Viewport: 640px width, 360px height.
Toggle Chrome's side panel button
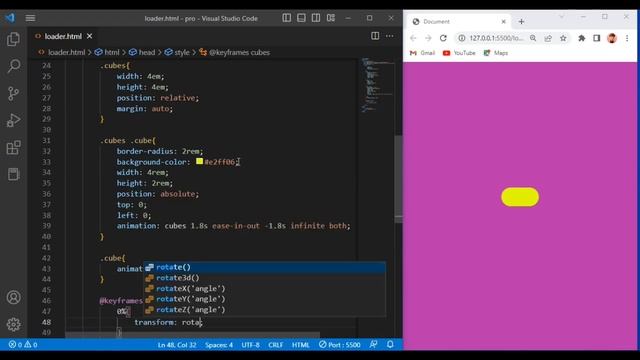point(597,38)
